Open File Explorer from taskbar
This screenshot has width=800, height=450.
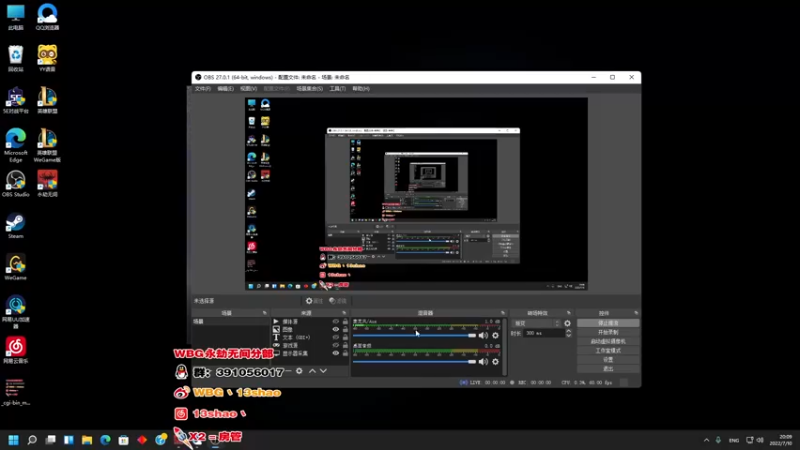(87, 440)
